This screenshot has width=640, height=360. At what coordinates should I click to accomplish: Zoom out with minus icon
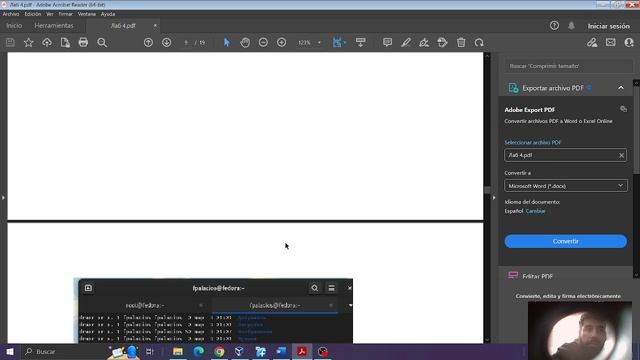tap(263, 42)
